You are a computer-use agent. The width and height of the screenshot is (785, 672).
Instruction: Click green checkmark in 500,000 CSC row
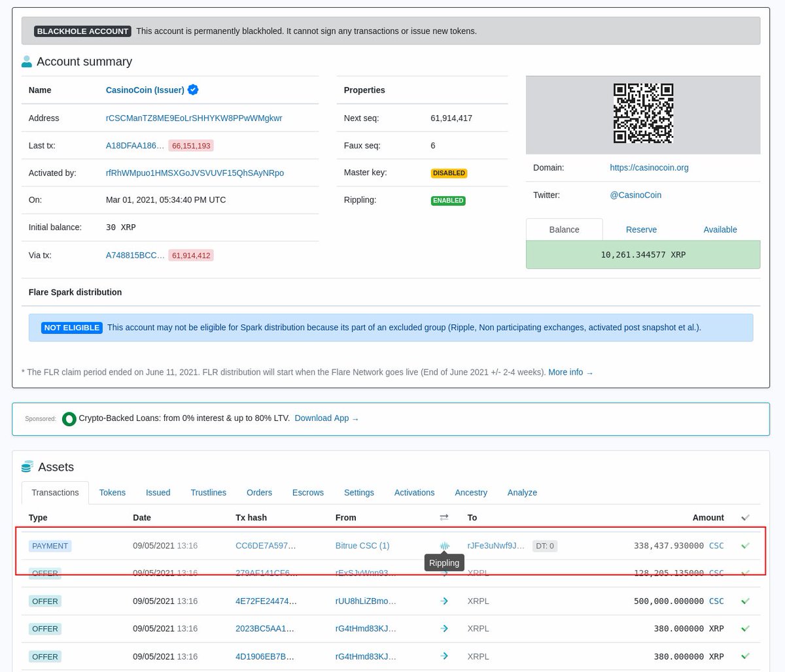pos(745,601)
